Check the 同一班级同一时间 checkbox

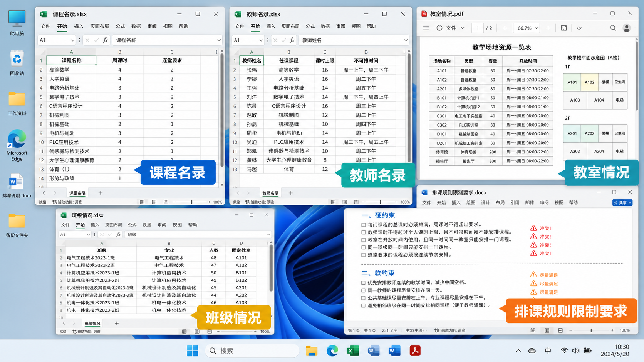coord(363,247)
